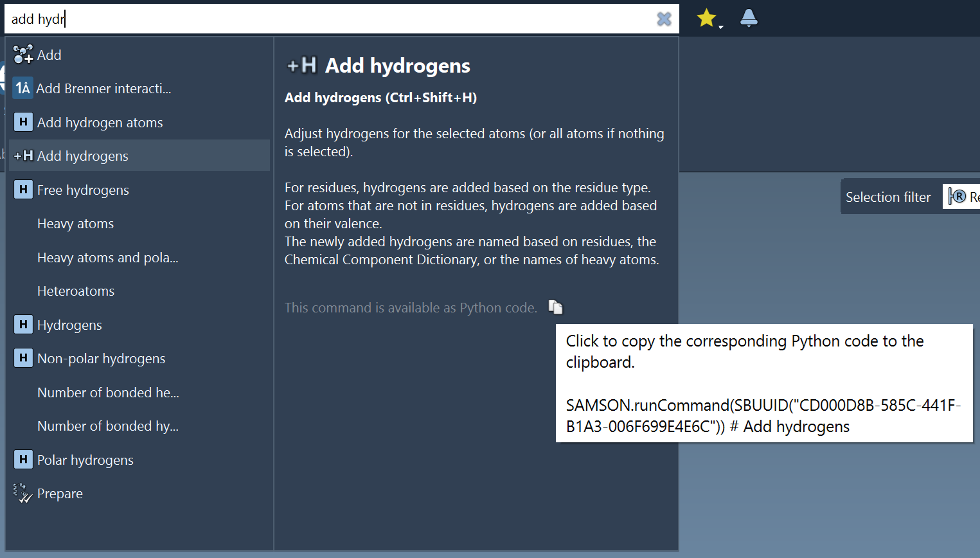Click the +H icon for Add hydrogens
This screenshot has width=980, height=558.
23,155
